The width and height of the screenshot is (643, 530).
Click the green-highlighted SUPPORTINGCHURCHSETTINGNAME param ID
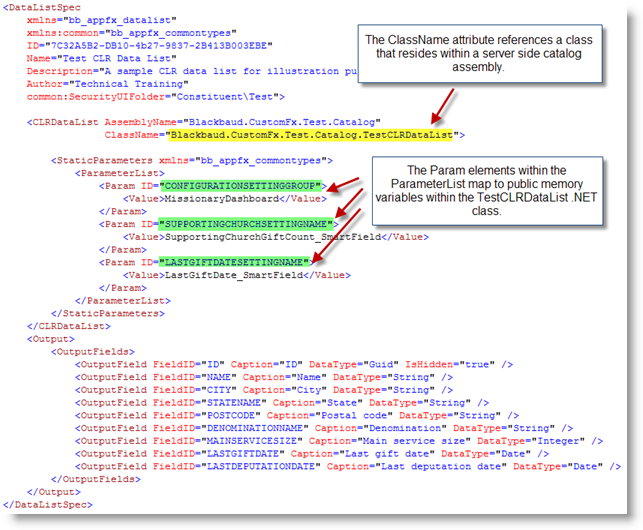pos(244,224)
